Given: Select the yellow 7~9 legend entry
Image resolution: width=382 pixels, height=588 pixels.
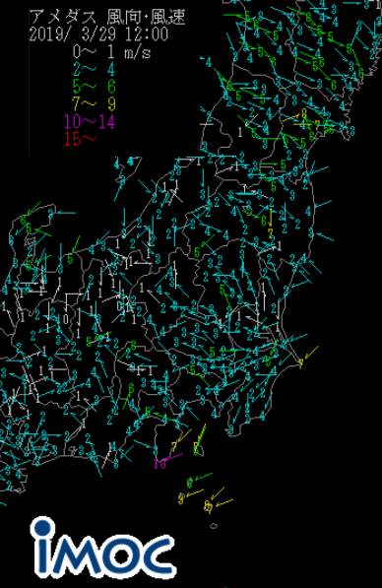Looking at the screenshot, I should [x=95, y=103].
